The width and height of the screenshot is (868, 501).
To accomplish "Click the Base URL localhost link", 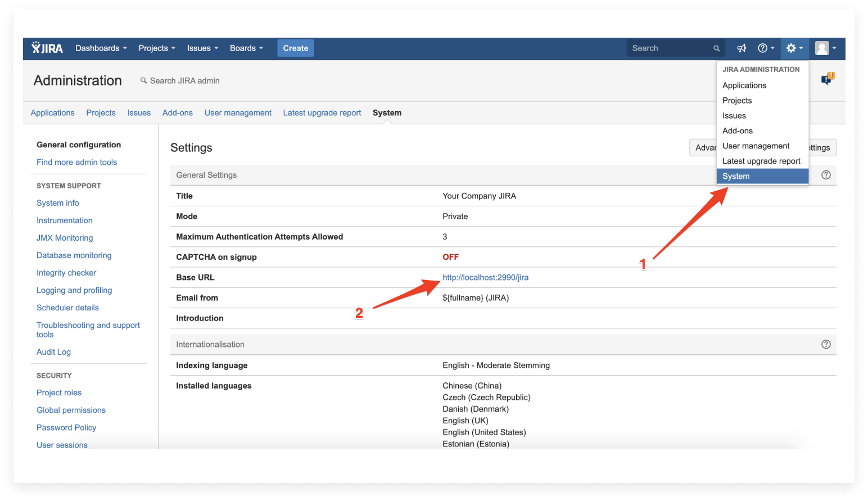I will point(485,277).
